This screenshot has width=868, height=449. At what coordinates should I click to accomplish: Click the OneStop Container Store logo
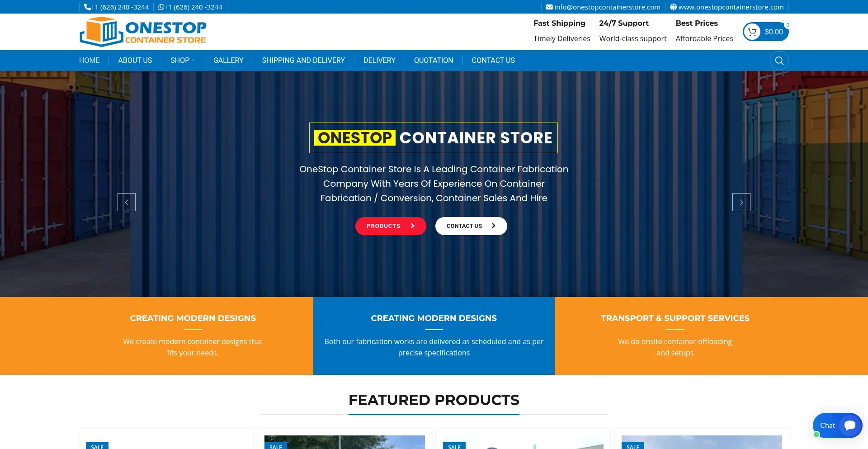pyautogui.click(x=143, y=32)
